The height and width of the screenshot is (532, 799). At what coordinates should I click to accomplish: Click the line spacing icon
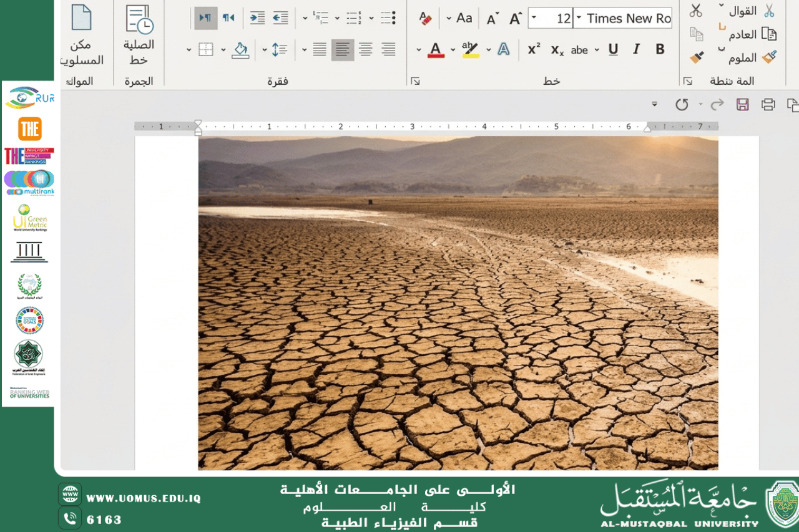click(x=279, y=50)
